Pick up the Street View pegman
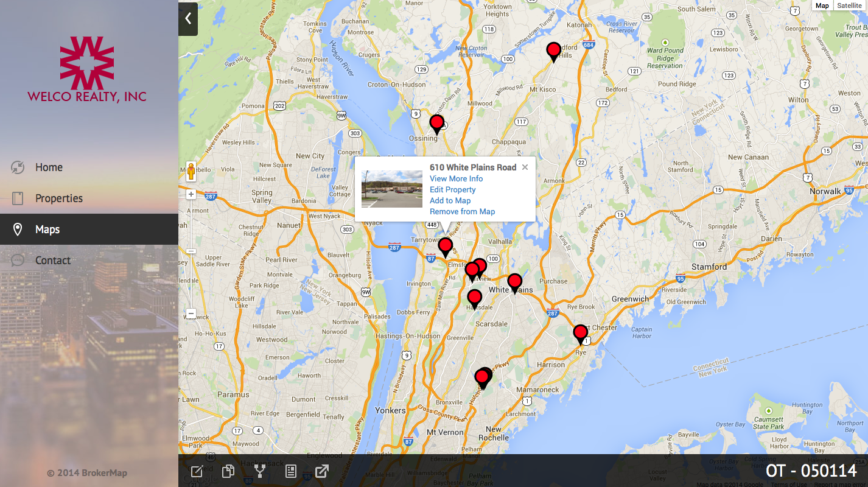868x487 pixels. tap(191, 172)
